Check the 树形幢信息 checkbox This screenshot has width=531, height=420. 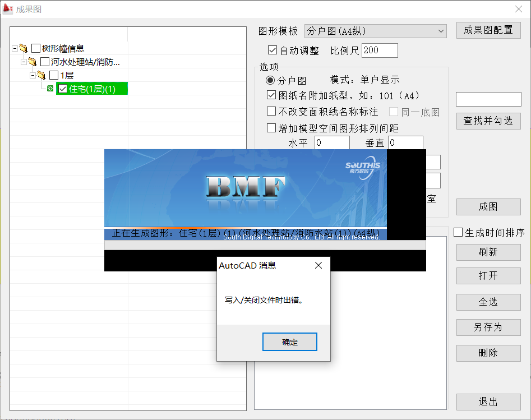pos(36,48)
